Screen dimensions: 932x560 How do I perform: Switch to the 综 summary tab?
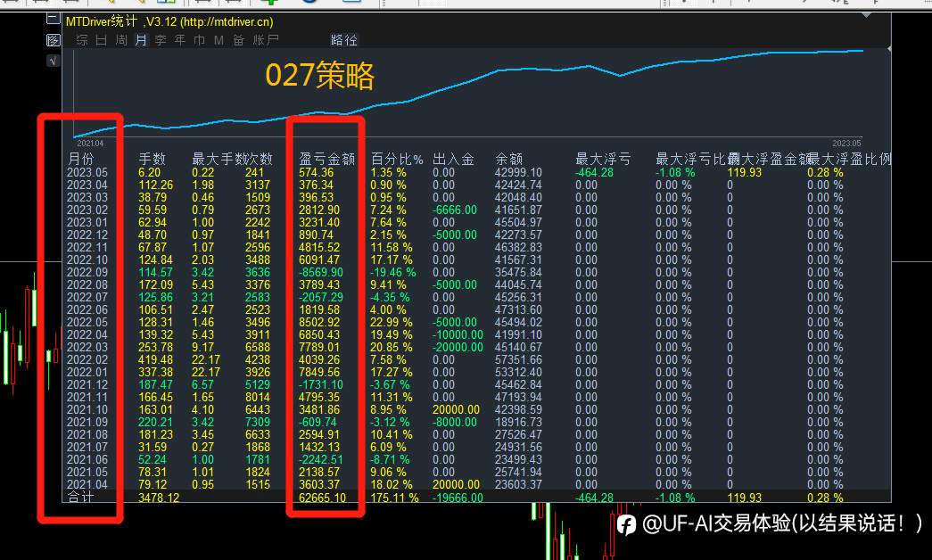[82, 40]
